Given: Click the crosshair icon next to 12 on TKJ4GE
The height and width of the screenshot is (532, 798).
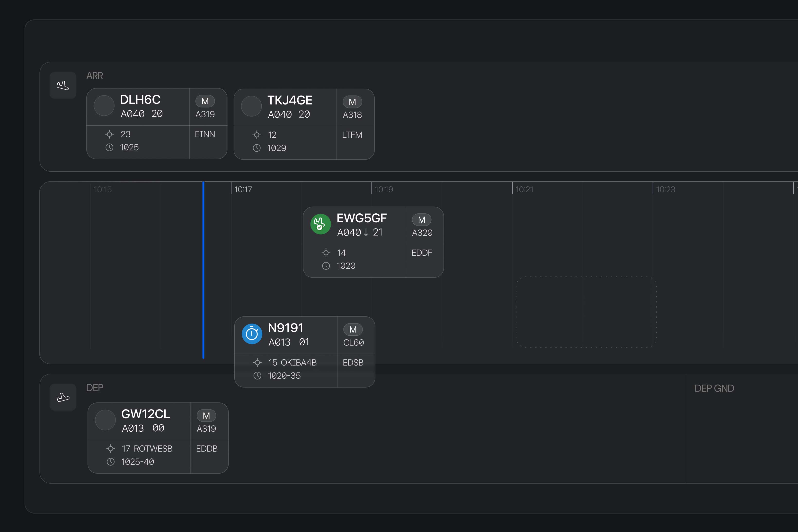Looking at the screenshot, I should (257, 135).
